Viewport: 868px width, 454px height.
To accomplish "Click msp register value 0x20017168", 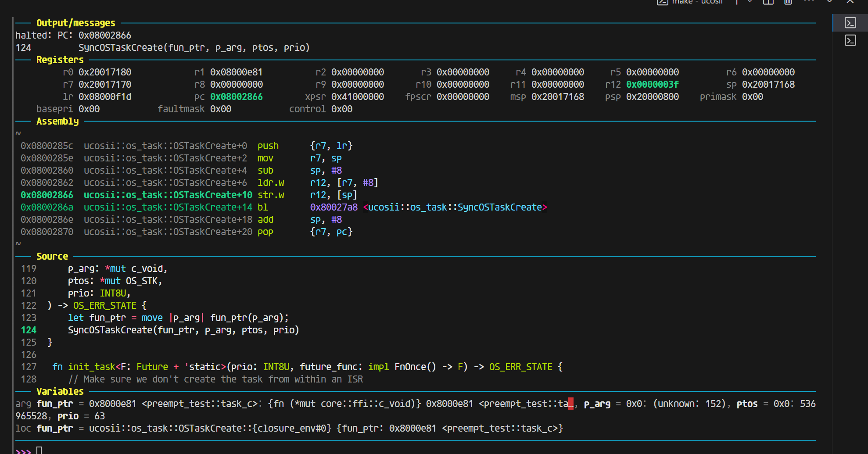I will tap(558, 97).
